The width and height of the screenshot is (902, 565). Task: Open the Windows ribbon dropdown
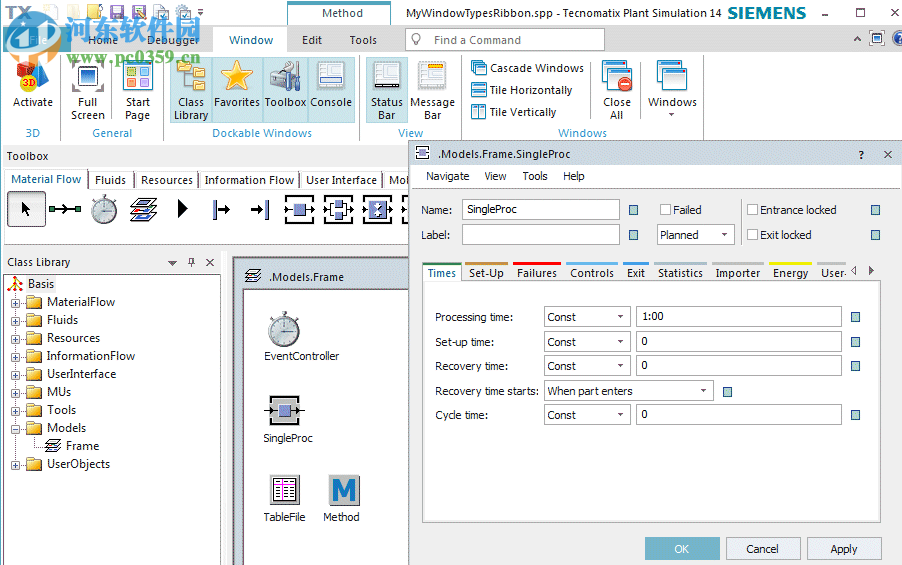672,90
